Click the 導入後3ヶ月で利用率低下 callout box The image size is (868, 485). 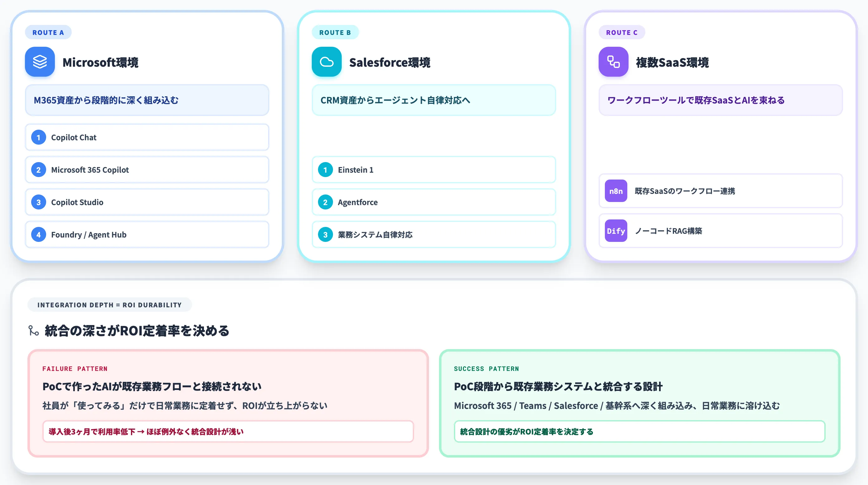coord(228,431)
